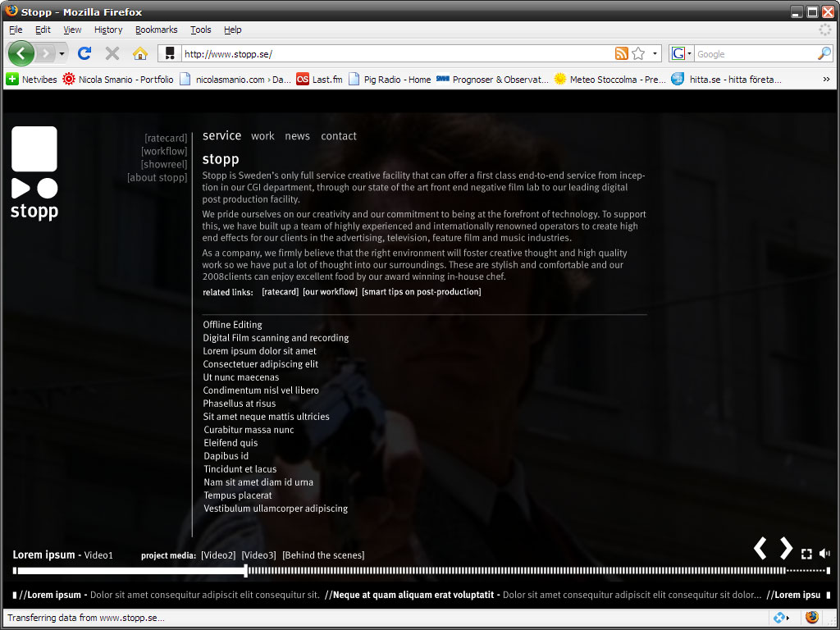Click the Firefox icon in status bar
Viewport: 840px width, 630px height.
pyautogui.click(x=811, y=617)
